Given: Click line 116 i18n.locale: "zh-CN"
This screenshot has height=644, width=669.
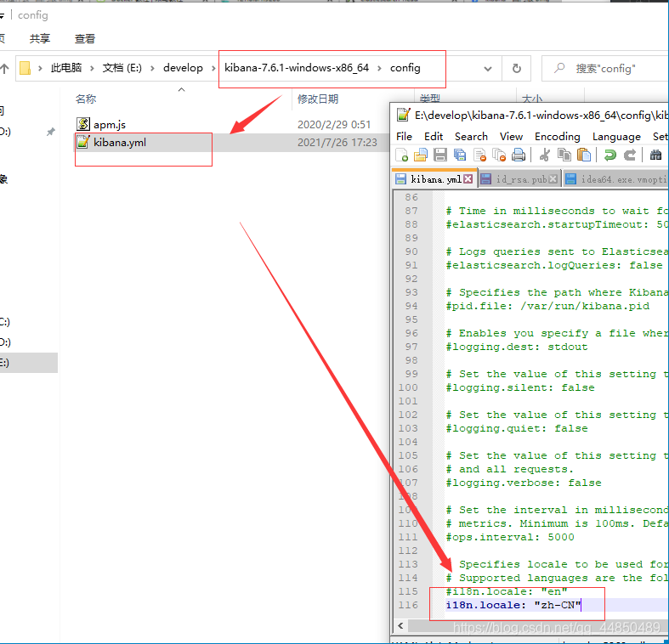Looking at the screenshot, I should point(513,605).
